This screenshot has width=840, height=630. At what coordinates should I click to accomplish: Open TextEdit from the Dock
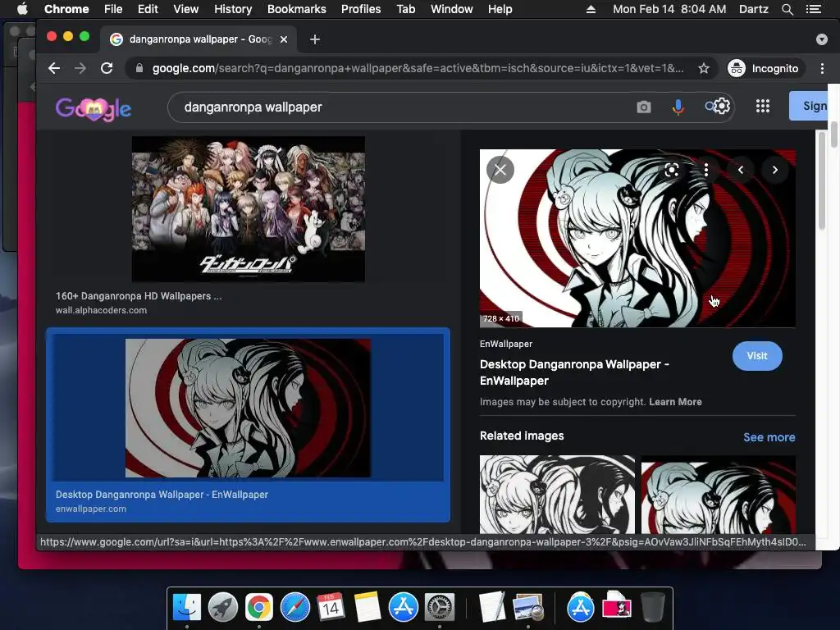point(492,608)
